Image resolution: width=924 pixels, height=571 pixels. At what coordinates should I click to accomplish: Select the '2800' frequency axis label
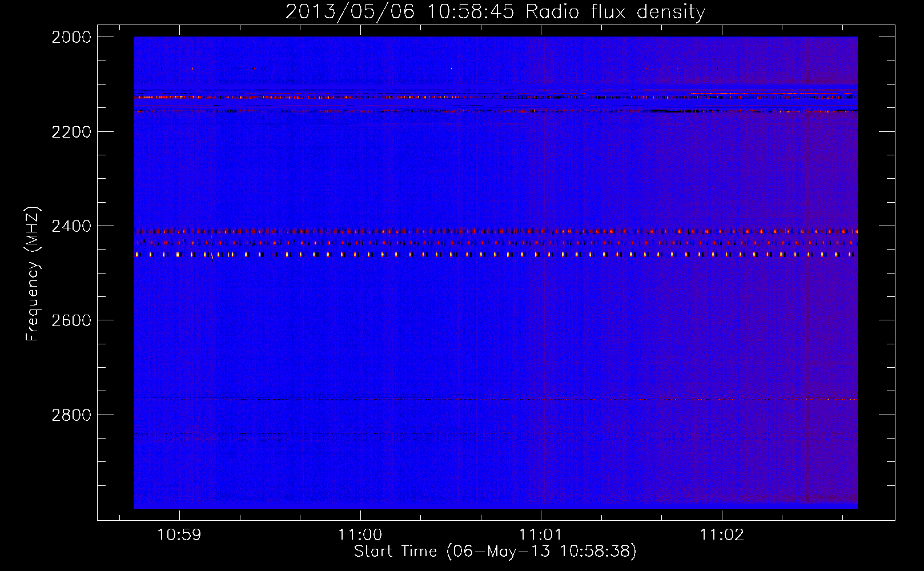[71, 415]
